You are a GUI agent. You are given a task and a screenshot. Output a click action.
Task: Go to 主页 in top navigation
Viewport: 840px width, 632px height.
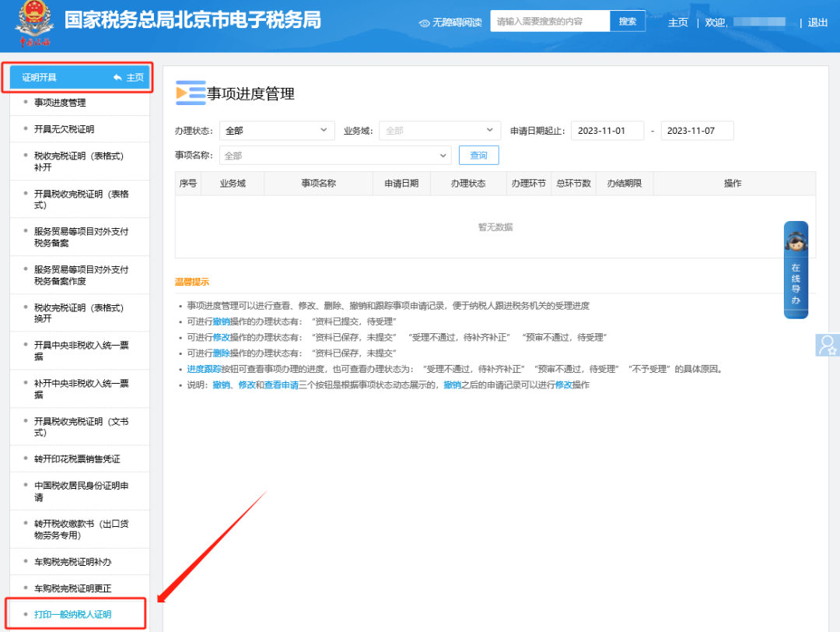pyautogui.click(x=677, y=23)
